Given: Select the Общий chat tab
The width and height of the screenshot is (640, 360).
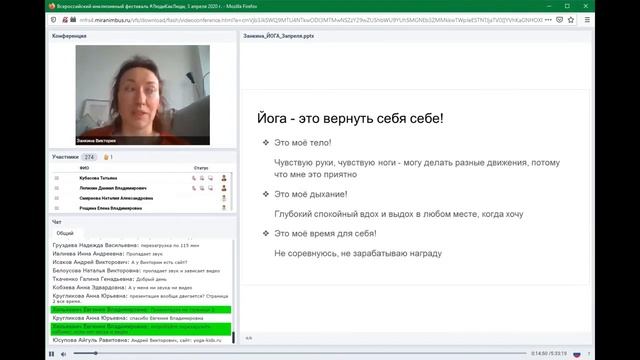Looking at the screenshot, I should pos(65,233).
